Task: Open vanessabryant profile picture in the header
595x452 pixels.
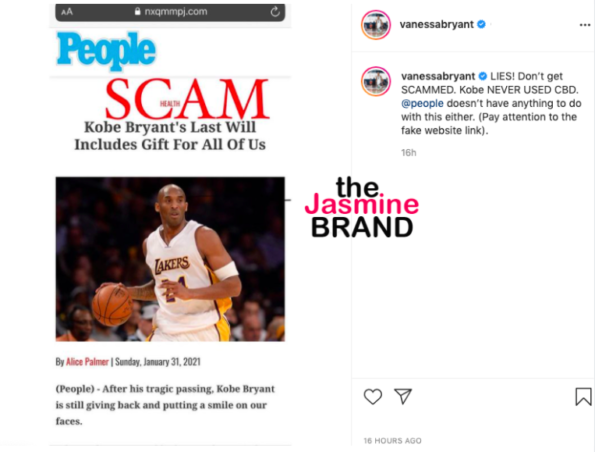Action: (376, 25)
